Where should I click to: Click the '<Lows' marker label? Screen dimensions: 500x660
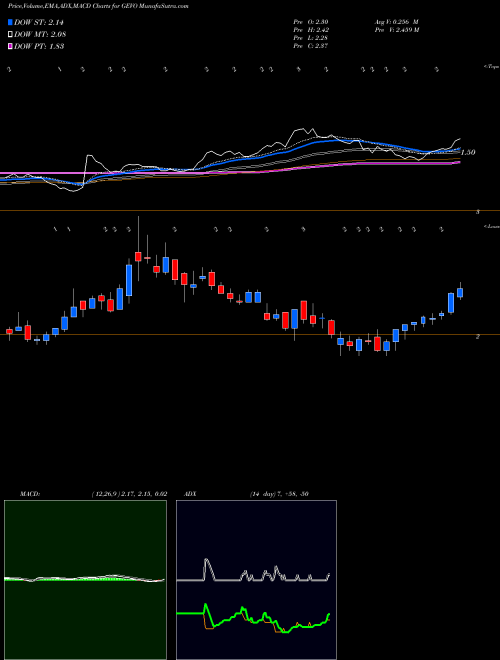[491, 227]
